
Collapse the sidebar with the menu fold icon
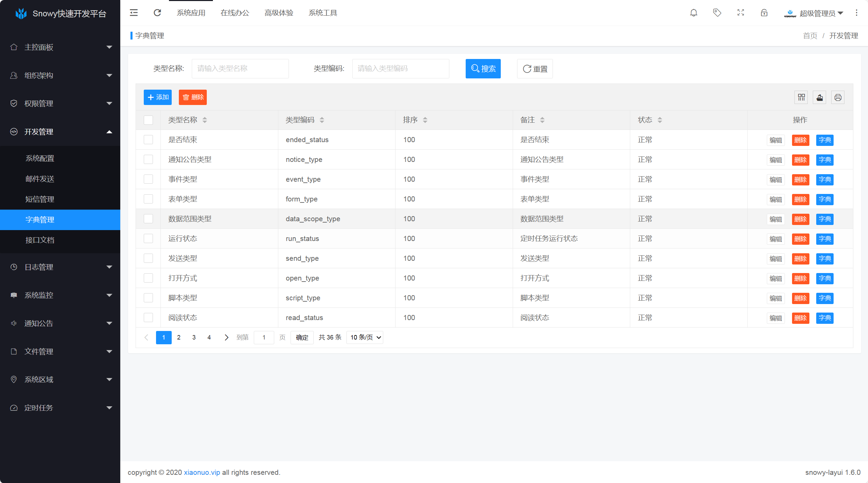tap(134, 13)
